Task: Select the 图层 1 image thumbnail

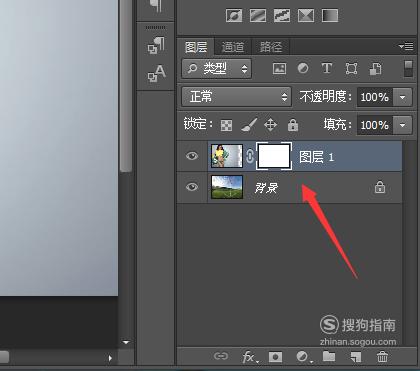Action: pyautogui.click(x=227, y=156)
